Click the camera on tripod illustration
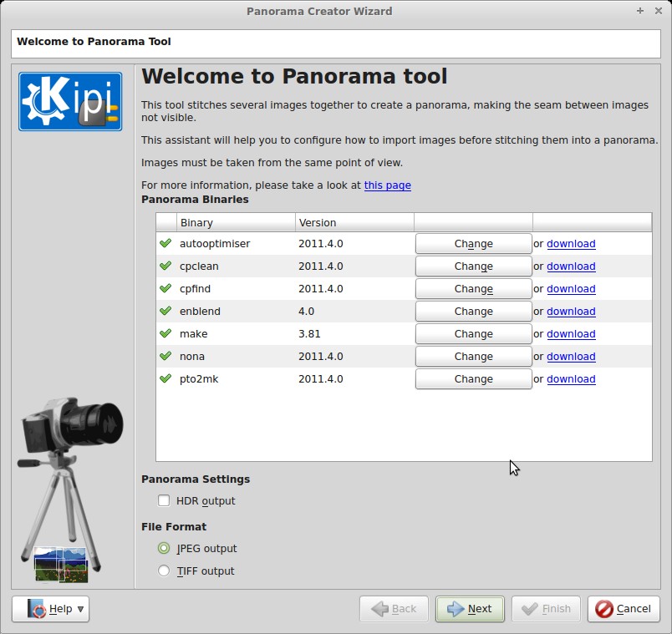Viewport: 672px width, 634px height. 69,489
